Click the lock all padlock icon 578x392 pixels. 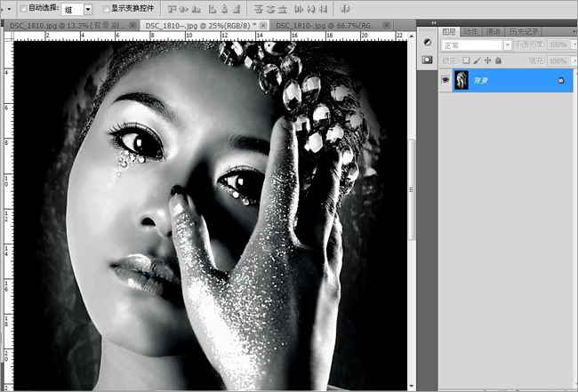click(x=498, y=60)
